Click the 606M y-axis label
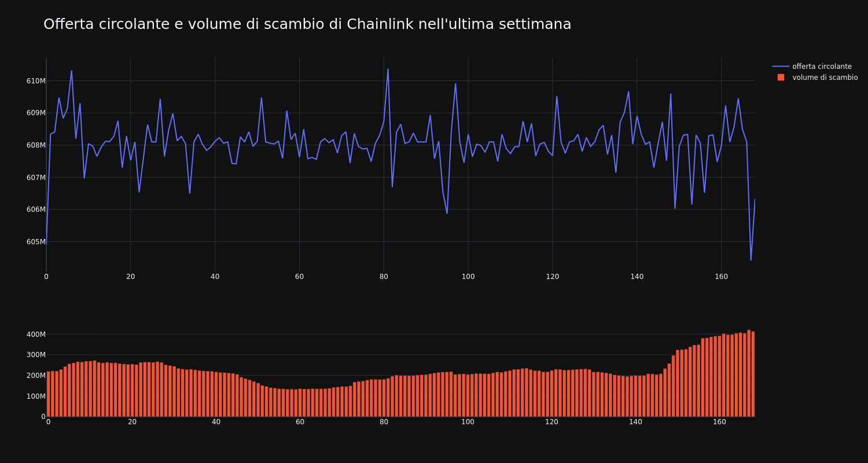868x463 pixels. pos(36,210)
